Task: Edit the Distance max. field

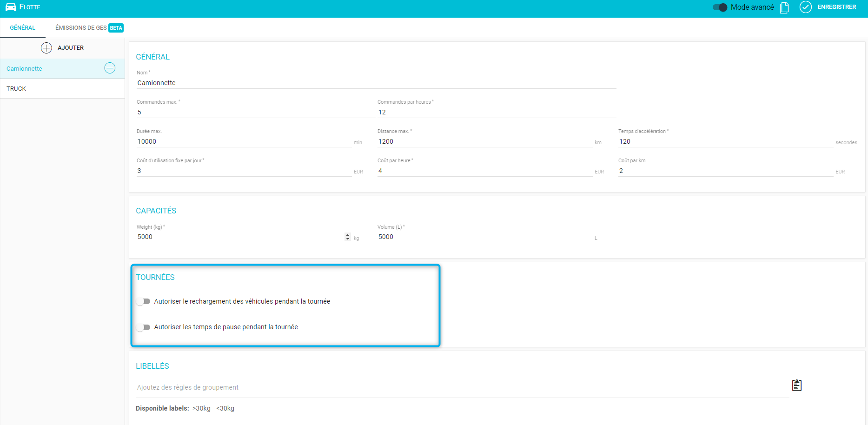Action: (485, 141)
